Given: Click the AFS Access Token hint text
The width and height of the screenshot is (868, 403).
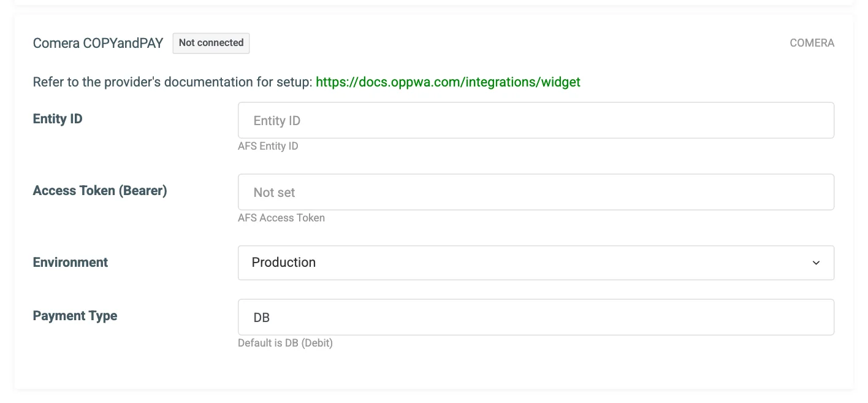Looking at the screenshot, I should coord(281,218).
